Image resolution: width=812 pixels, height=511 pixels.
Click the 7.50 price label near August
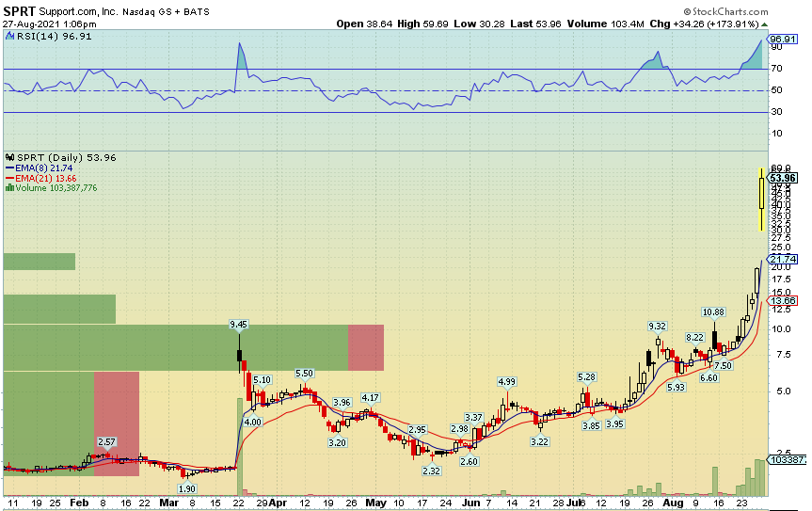[x=723, y=365]
